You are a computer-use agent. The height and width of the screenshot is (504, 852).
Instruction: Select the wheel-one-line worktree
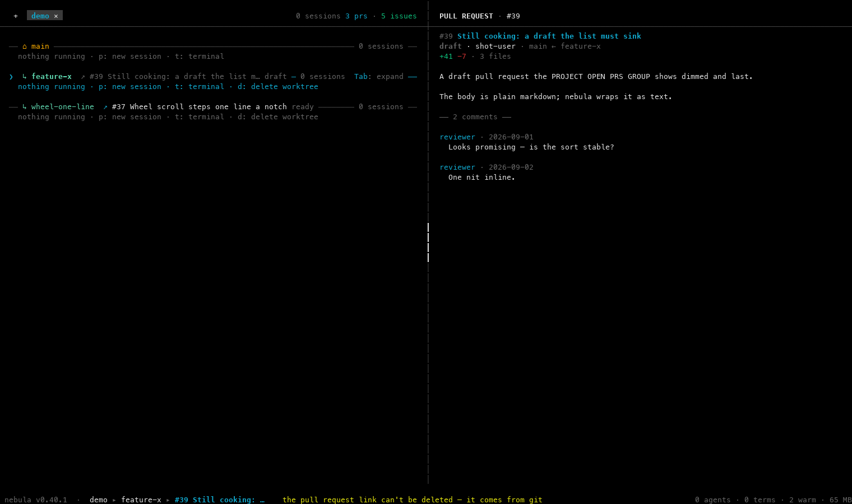(x=63, y=107)
